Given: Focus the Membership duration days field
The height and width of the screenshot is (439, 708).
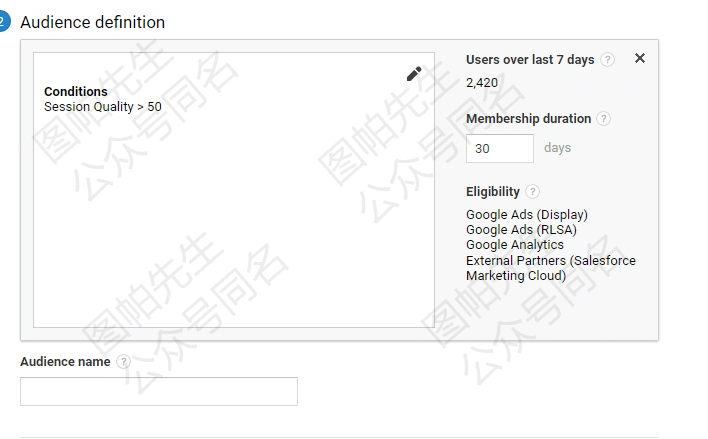Looking at the screenshot, I should (x=499, y=148).
